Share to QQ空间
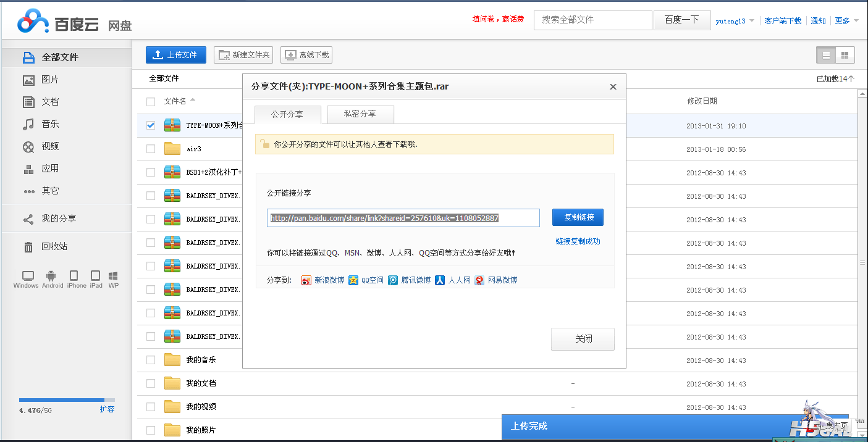The image size is (868, 442). point(366,280)
